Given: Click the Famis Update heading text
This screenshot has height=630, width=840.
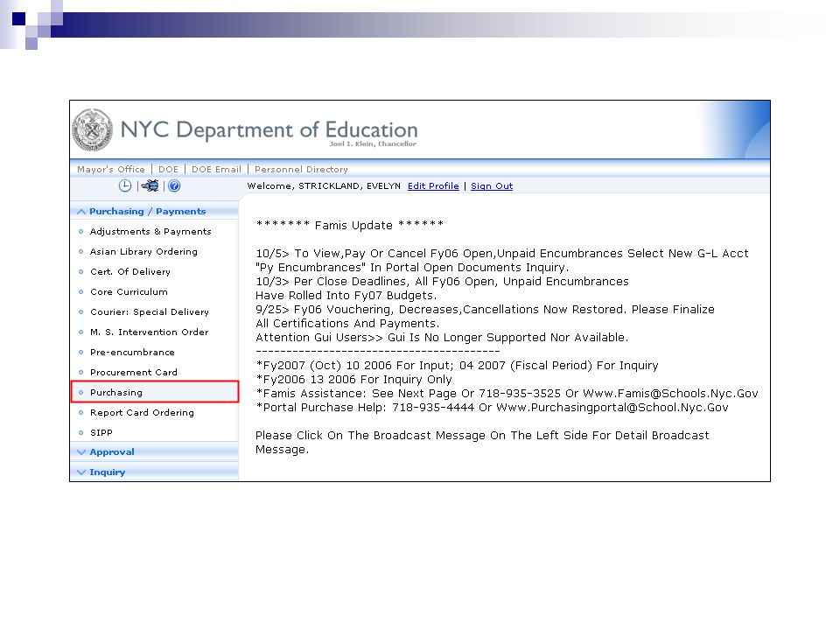Looking at the screenshot, I should point(350,225).
